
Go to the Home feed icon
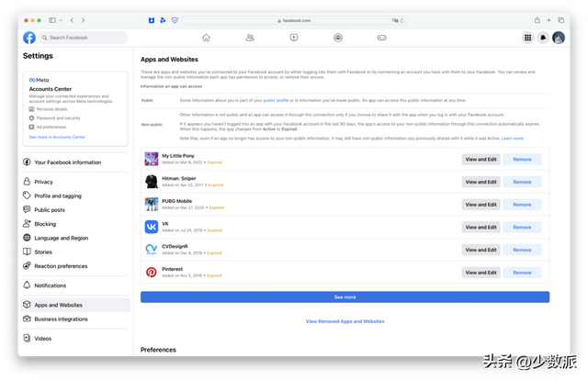[x=206, y=38]
